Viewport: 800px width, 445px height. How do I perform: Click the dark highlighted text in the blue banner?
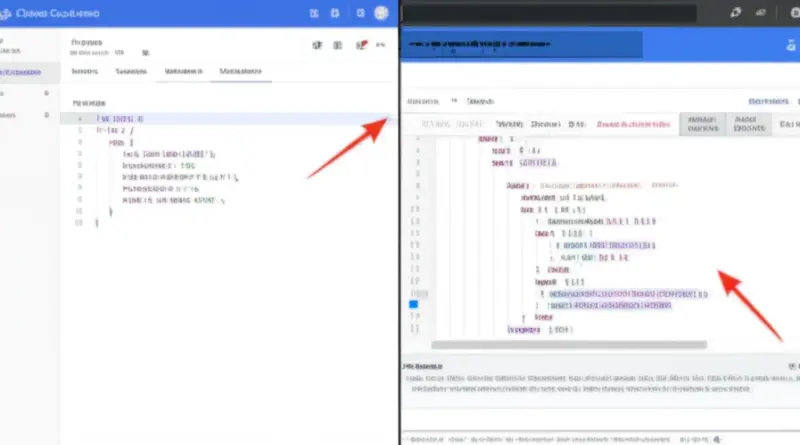[479, 44]
